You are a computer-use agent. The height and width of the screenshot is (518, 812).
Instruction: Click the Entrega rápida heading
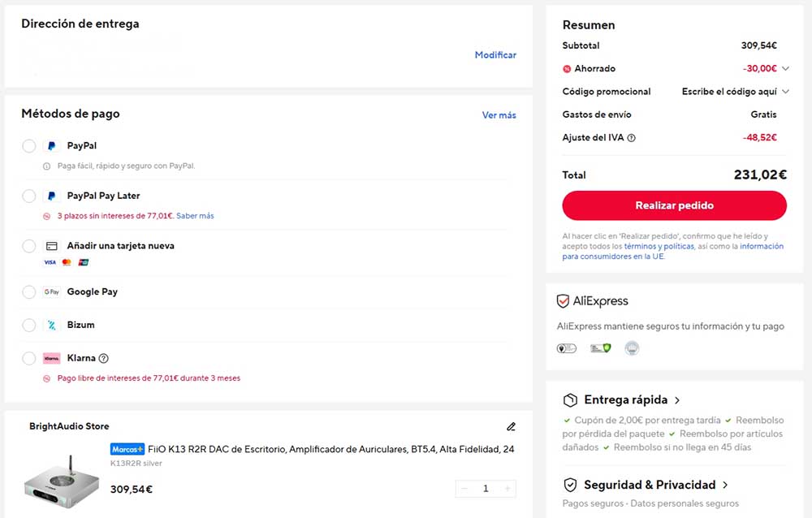coord(625,400)
